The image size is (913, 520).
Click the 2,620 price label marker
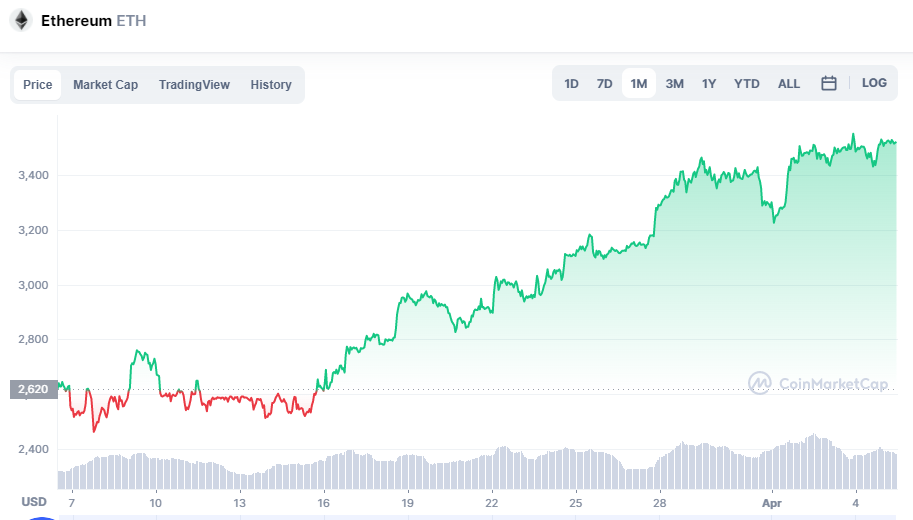tap(33, 390)
